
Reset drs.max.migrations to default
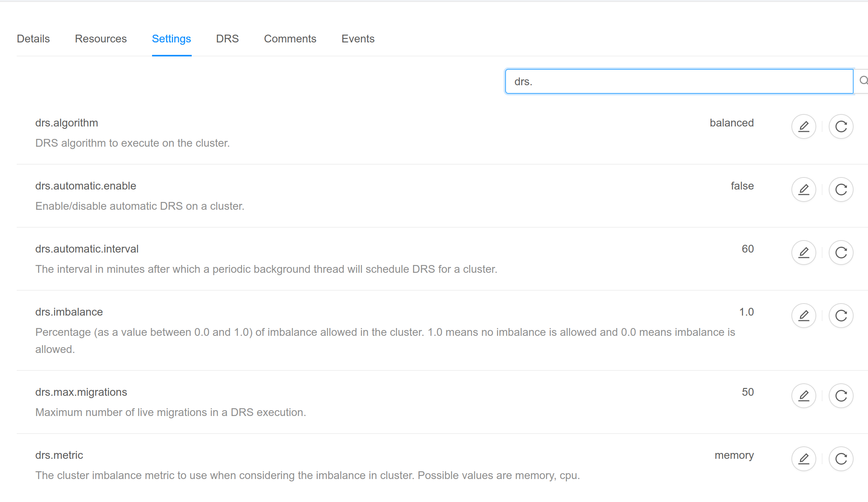841,396
